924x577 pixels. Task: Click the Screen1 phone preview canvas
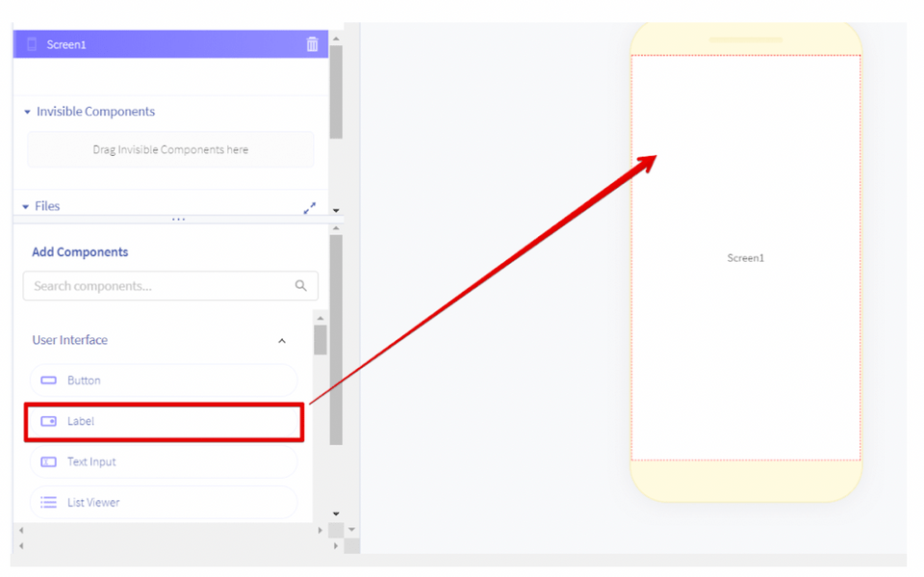[x=745, y=258]
